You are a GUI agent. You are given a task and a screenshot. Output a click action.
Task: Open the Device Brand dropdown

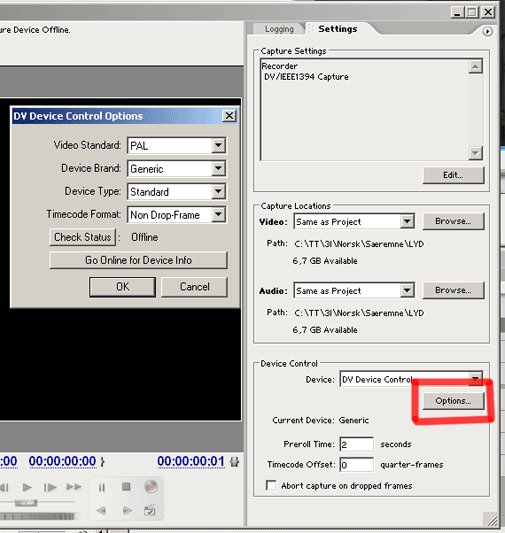pyautogui.click(x=219, y=168)
